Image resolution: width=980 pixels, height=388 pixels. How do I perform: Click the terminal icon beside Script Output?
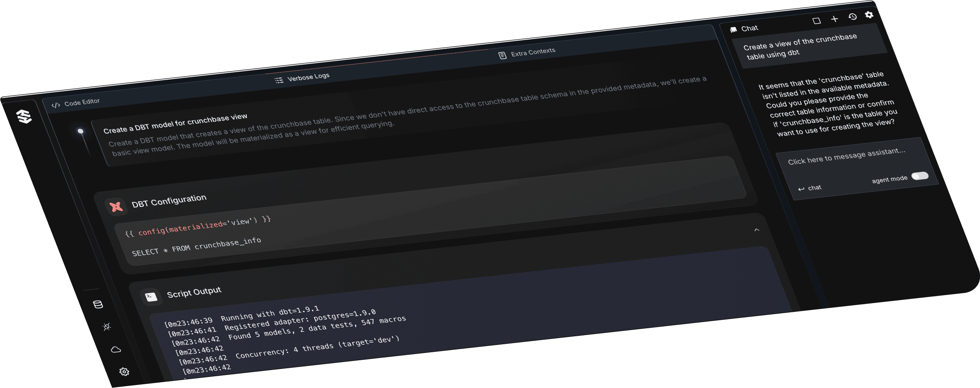(x=151, y=297)
